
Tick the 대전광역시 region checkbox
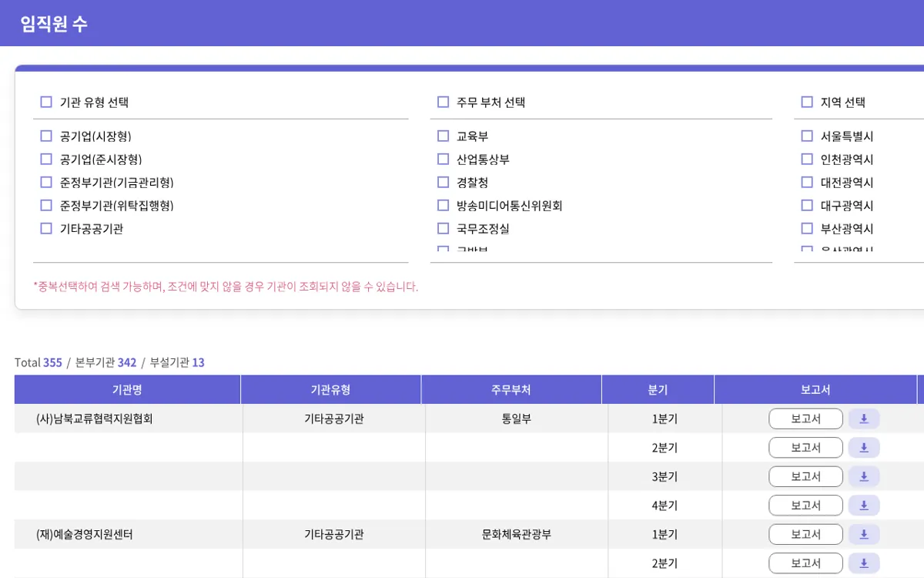(x=807, y=183)
